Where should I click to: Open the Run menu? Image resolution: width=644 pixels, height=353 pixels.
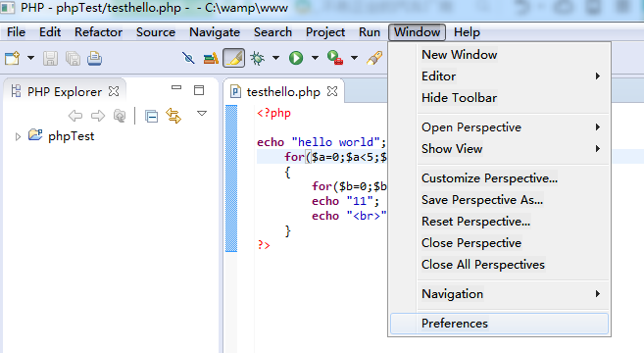pos(370,32)
